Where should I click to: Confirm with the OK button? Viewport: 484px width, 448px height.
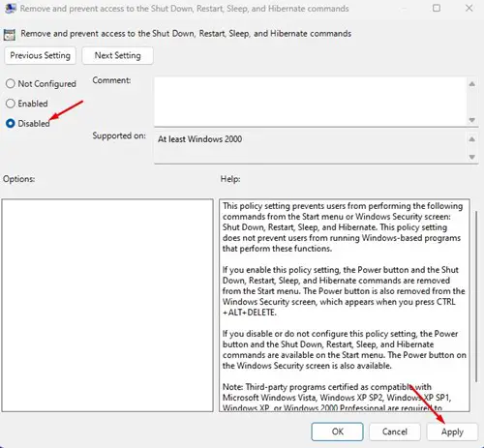337,432
